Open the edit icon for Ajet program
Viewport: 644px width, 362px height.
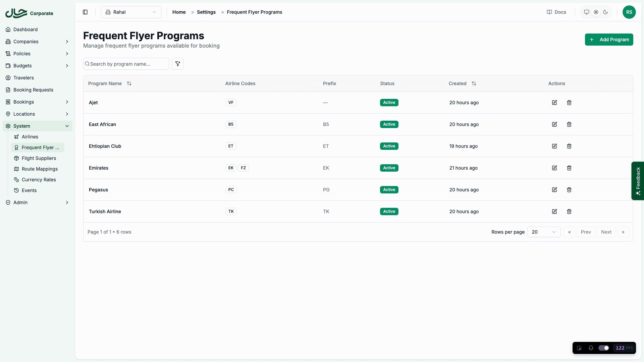(x=554, y=103)
